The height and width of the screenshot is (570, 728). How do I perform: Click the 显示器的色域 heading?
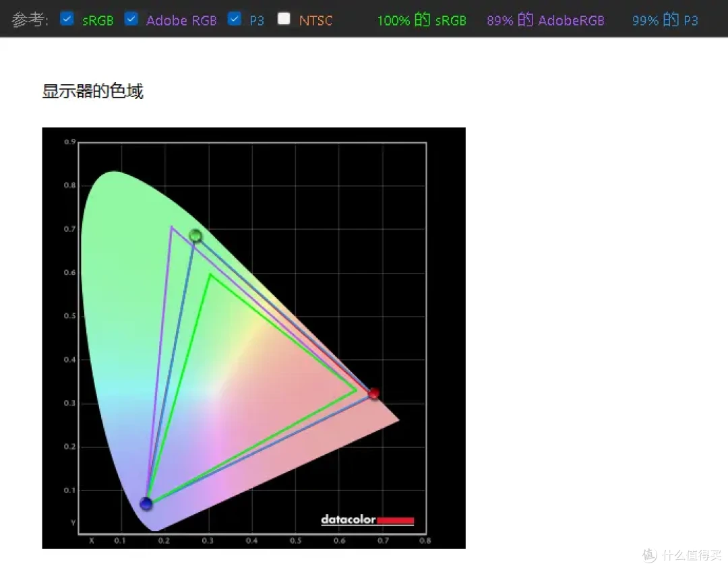[x=92, y=90]
